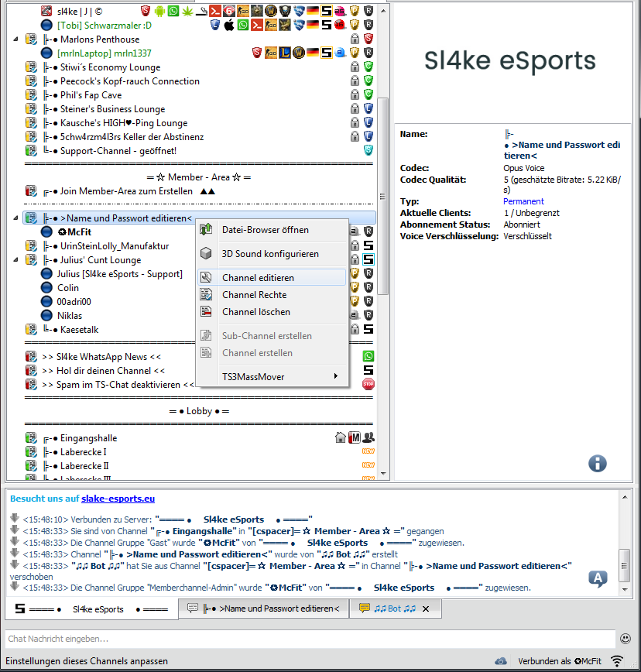Click the blue A speech bubble icon
Viewport: 641px width, 672px height.
(598, 578)
